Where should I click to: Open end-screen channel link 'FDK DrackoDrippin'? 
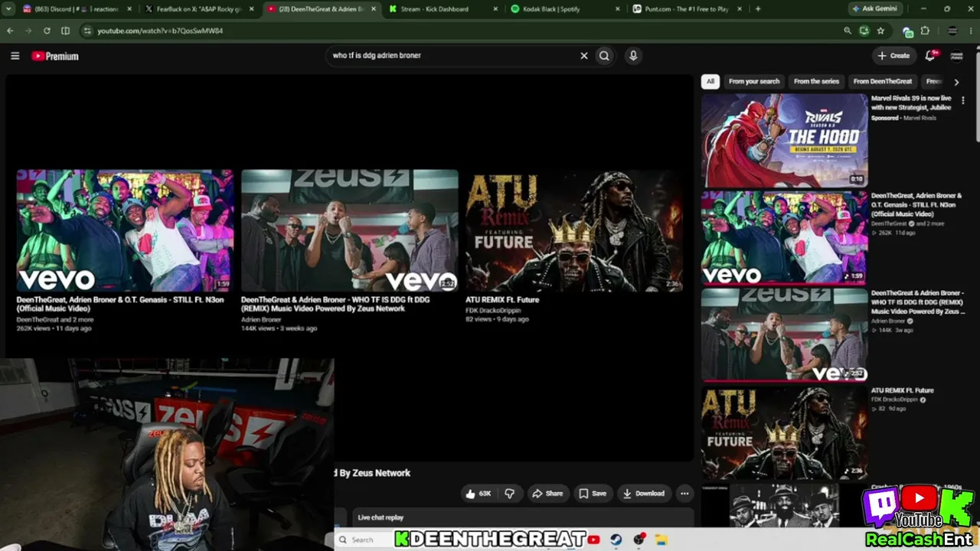click(x=493, y=310)
